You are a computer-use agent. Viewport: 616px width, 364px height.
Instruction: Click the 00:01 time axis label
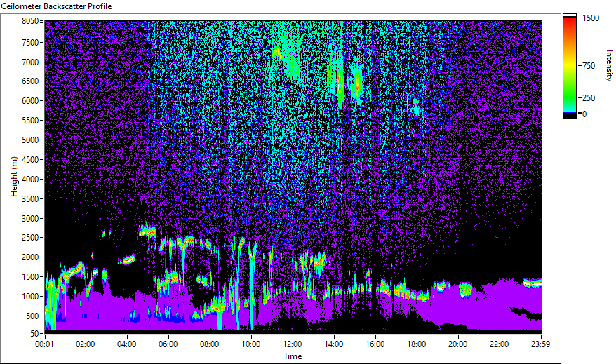pyautogui.click(x=44, y=344)
